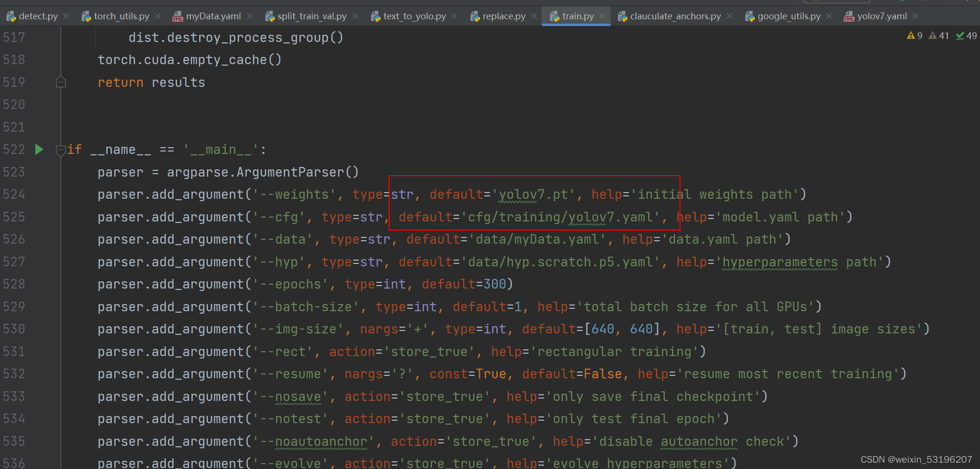
Task: Click the '--cfg' argument string
Action: click(279, 217)
